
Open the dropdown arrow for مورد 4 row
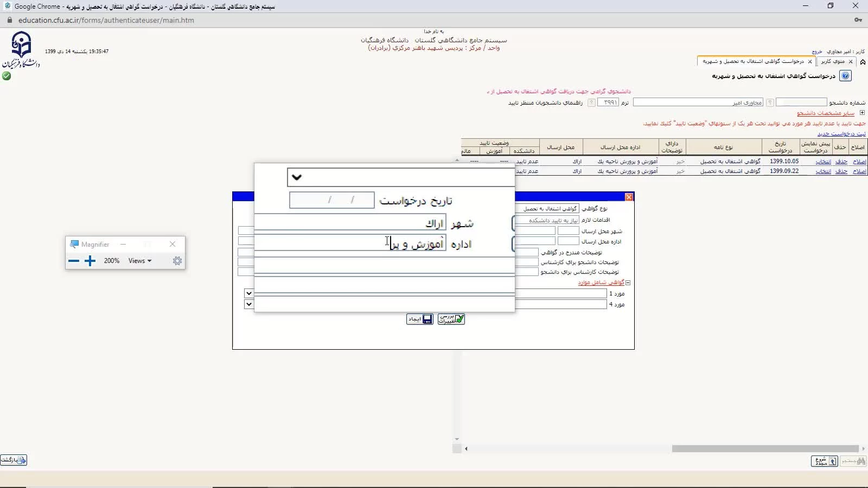click(x=248, y=304)
